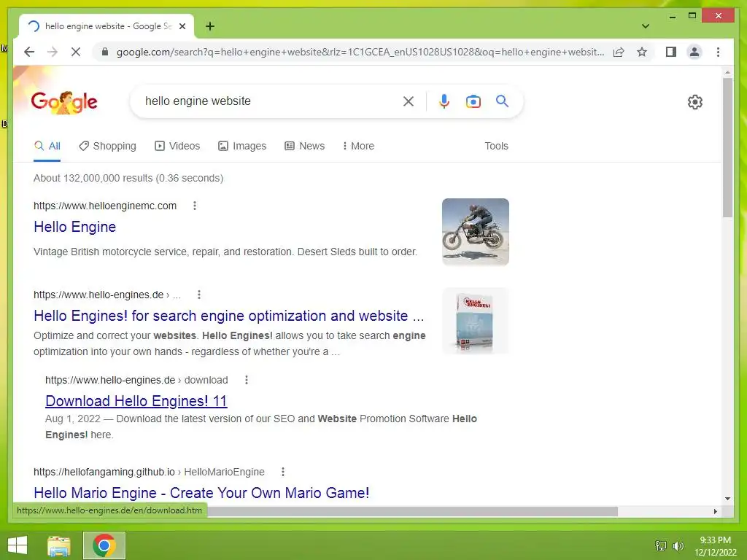Screen dimensions: 747x560
Task: Expand the More search filters menu
Action: (358, 146)
